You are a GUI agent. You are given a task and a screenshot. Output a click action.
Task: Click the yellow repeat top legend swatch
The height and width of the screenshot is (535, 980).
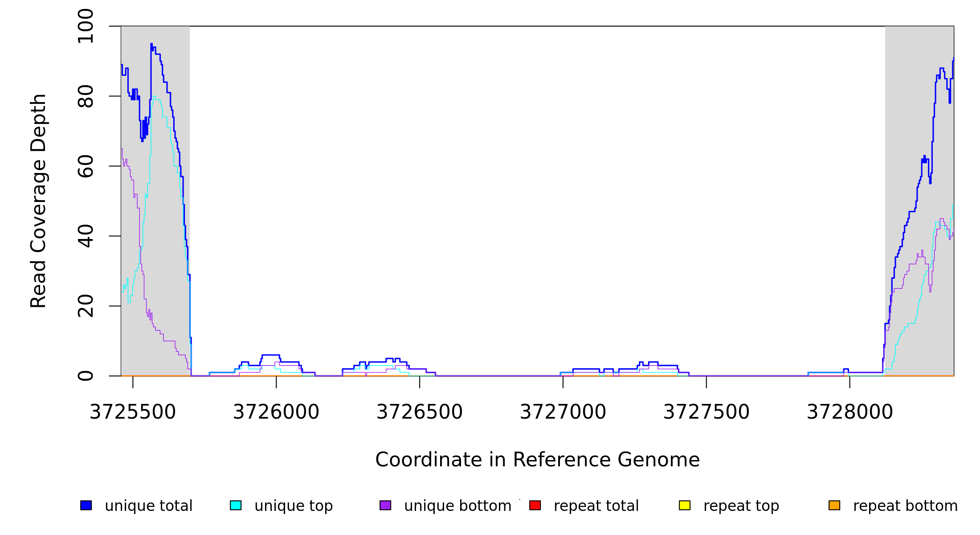[x=685, y=505]
